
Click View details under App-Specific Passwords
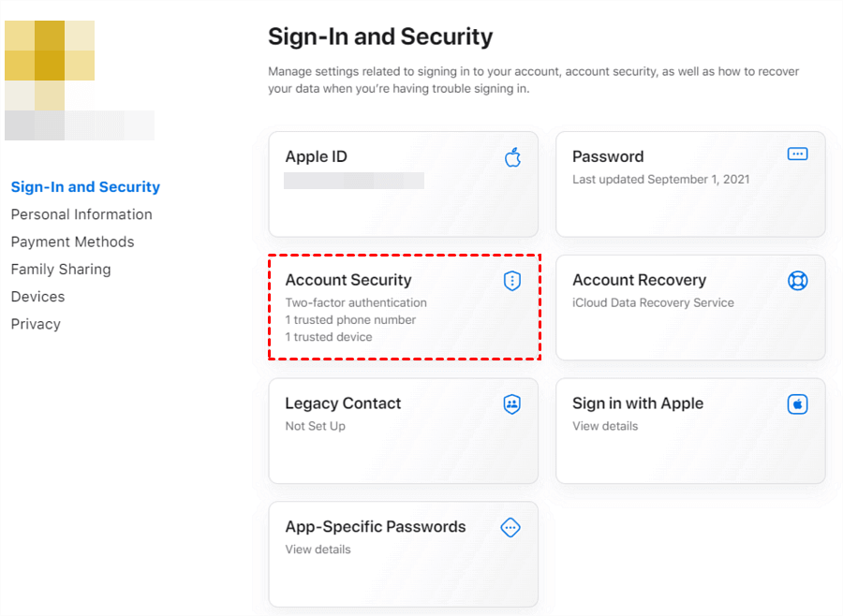tap(318, 550)
